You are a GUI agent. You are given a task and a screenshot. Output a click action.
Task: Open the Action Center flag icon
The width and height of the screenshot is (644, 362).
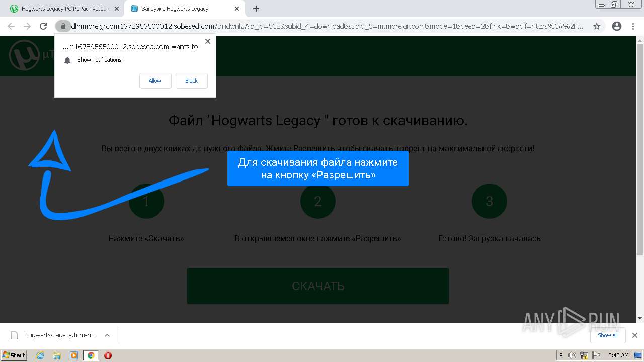point(596,355)
